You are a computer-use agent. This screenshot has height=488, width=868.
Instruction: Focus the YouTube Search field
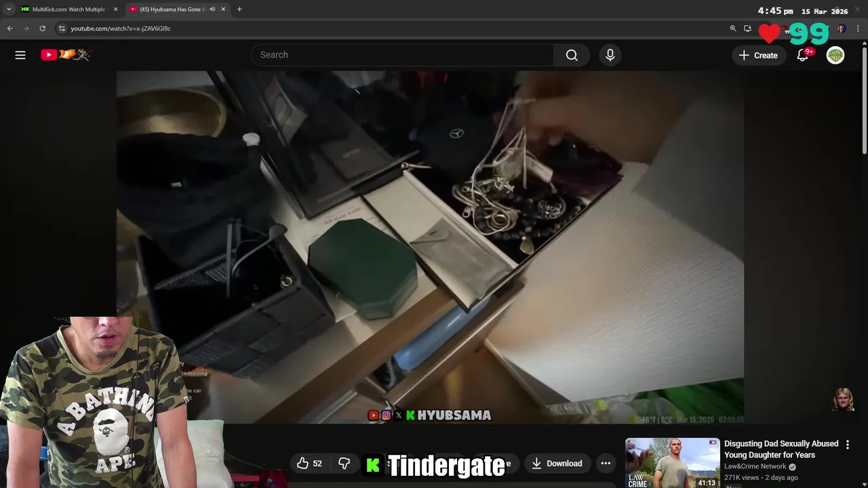[x=403, y=55]
